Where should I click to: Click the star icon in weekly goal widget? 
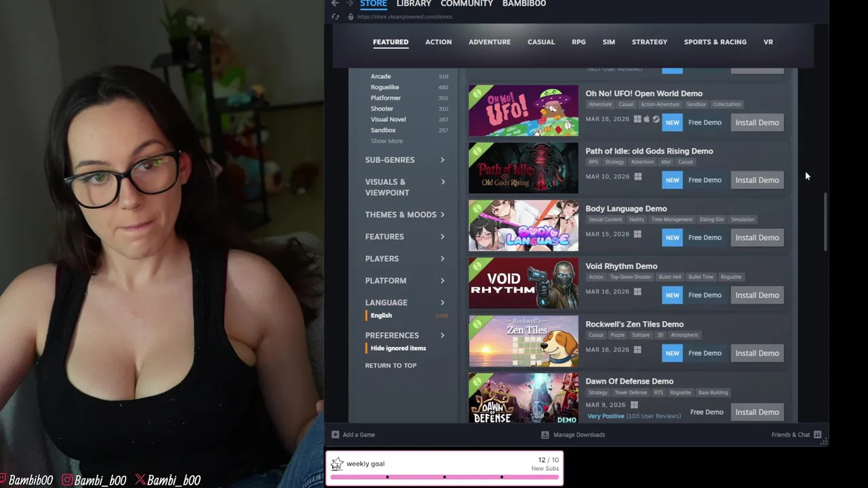tap(337, 464)
